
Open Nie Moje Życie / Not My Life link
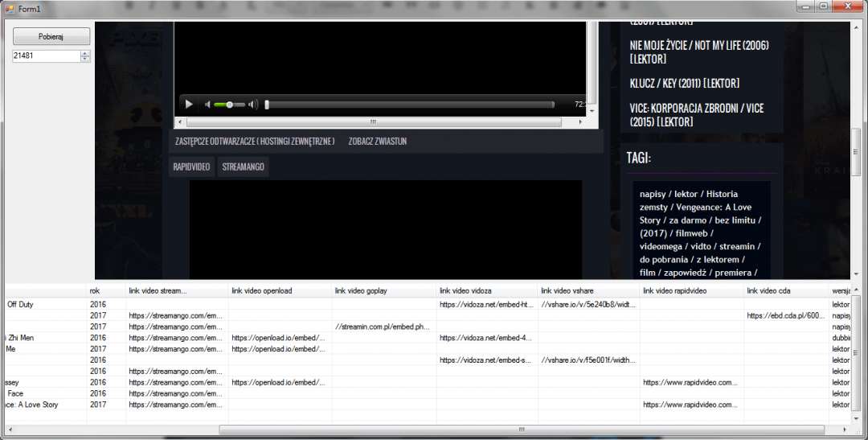(x=699, y=52)
